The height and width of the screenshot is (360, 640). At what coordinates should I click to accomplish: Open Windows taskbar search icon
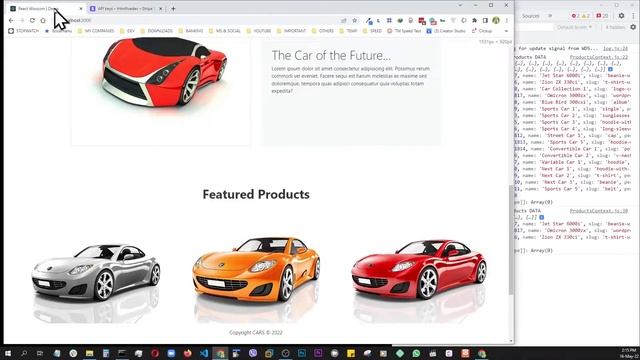point(24,353)
